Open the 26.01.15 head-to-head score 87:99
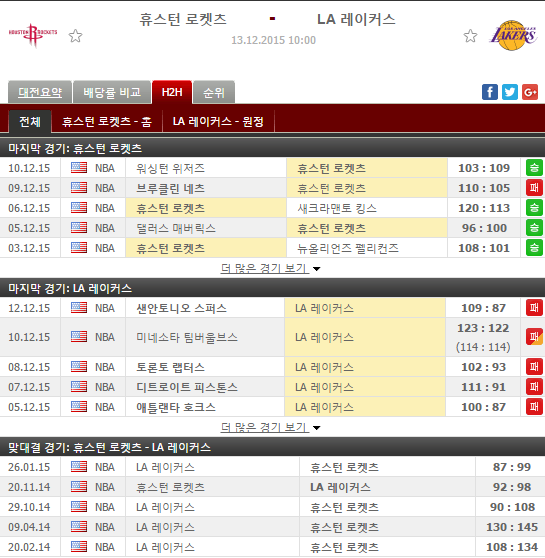 tap(512, 467)
